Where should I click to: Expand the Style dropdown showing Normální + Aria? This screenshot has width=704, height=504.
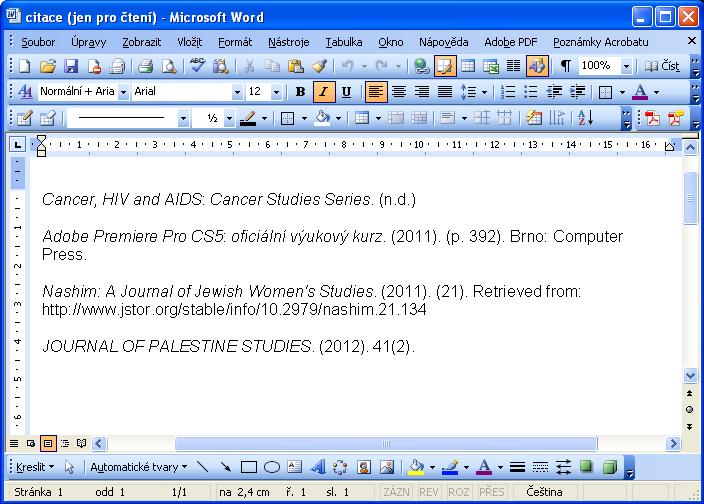[123, 92]
